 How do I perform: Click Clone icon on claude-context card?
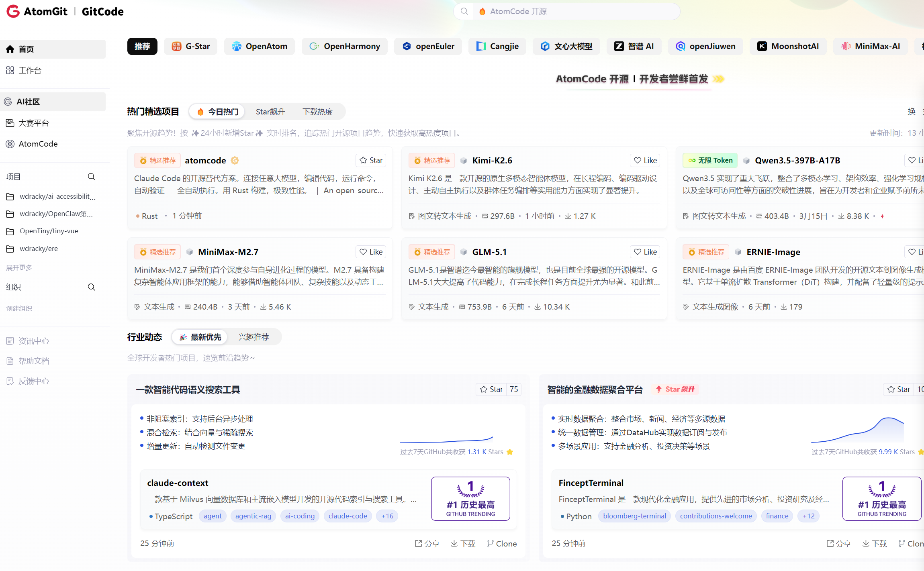click(x=490, y=543)
